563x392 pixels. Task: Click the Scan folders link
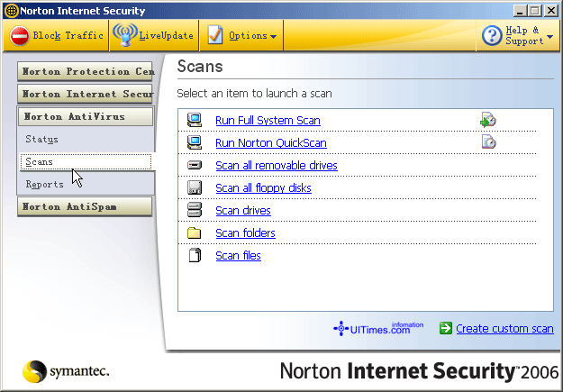(x=246, y=232)
